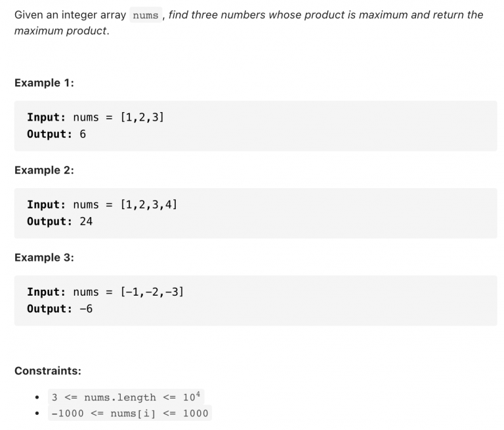The height and width of the screenshot is (430, 504).
Task: Click the input array [1,2,3]
Action: pos(142,117)
